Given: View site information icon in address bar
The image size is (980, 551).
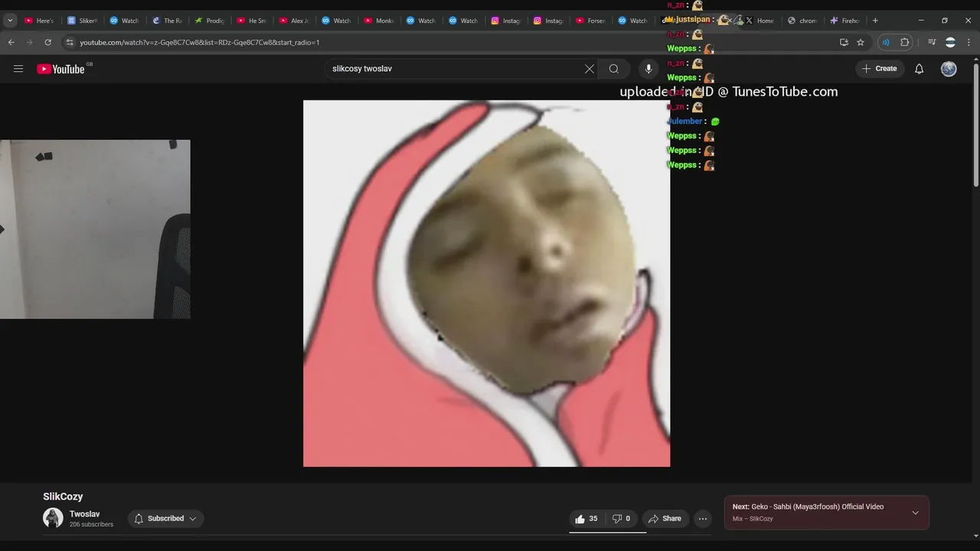Looking at the screenshot, I should click(70, 42).
